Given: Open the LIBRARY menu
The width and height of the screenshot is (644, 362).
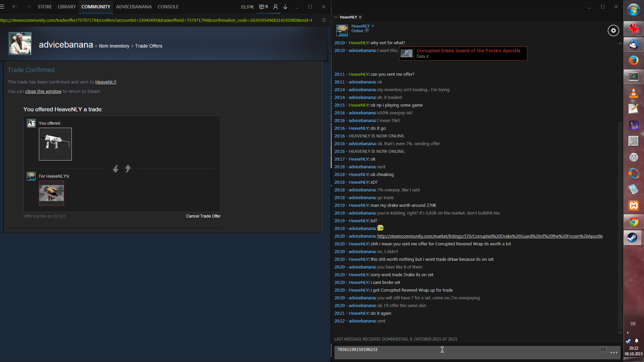Looking at the screenshot, I should click(66, 7).
